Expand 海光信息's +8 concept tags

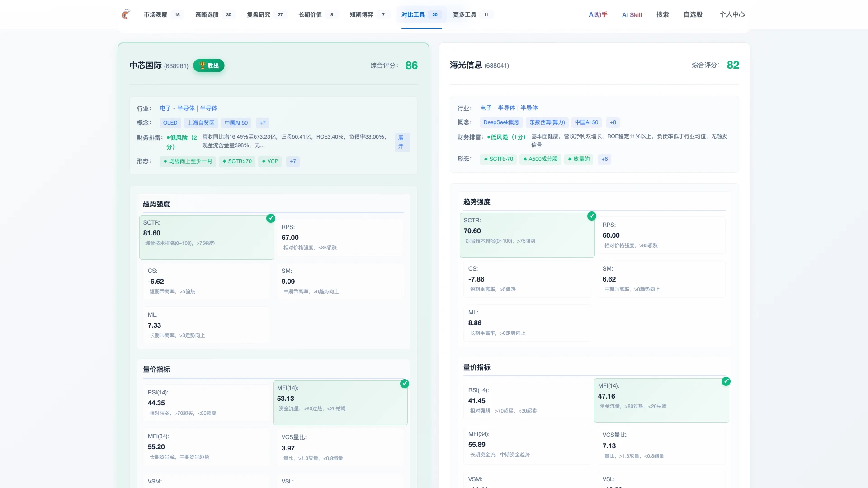tap(613, 122)
